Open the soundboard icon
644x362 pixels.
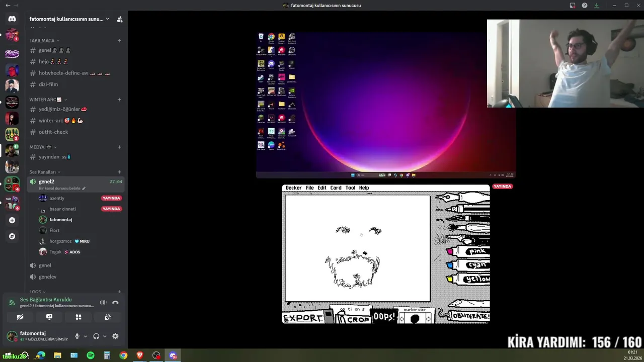108,317
